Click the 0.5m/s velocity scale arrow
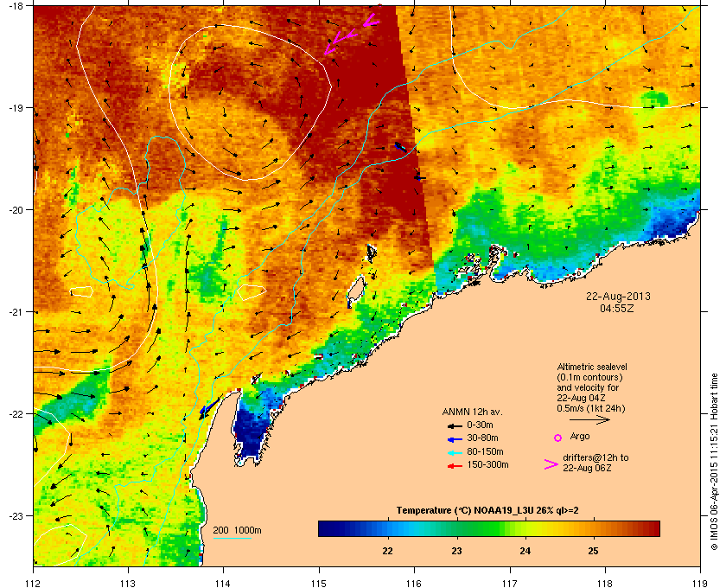Viewport: 726px width, 588px height. 589,419
